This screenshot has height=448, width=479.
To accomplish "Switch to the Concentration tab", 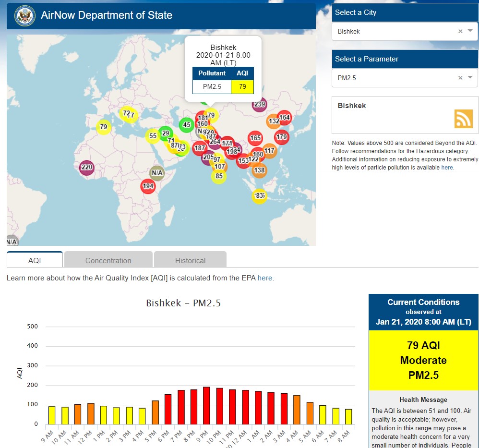I will click(x=108, y=260).
